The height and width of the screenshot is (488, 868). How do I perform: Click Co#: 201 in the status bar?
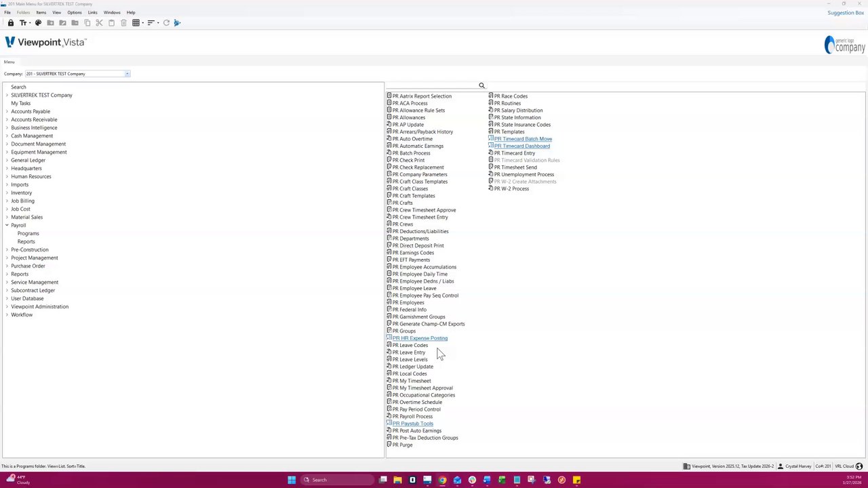click(x=823, y=466)
